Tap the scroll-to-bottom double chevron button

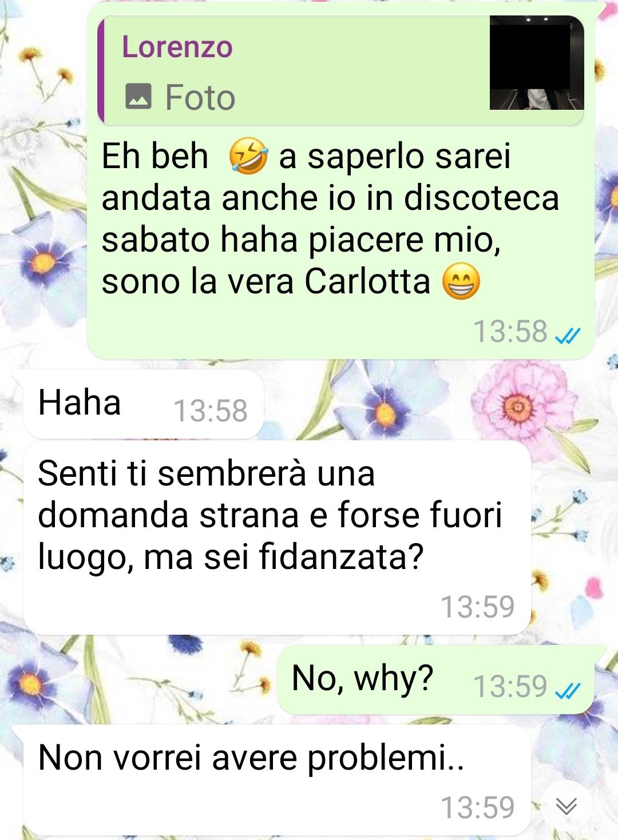pyautogui.click(x=566, y=806)
